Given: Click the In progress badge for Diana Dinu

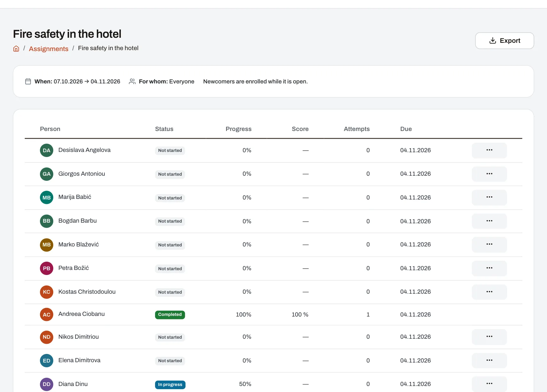Looking at the screenshot, I should click(170, 384).
